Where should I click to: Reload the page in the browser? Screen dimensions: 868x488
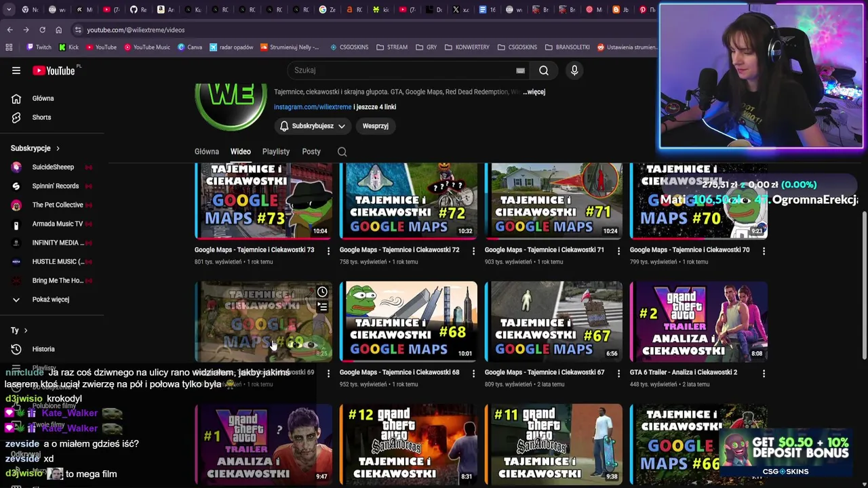(42, 30)
